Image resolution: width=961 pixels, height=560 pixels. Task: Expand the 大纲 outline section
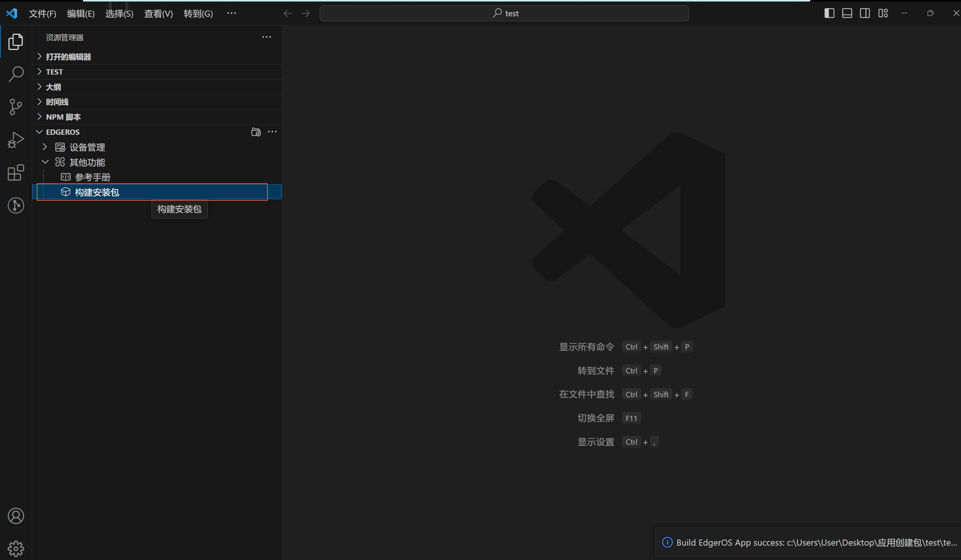click(x=157, y=87)
